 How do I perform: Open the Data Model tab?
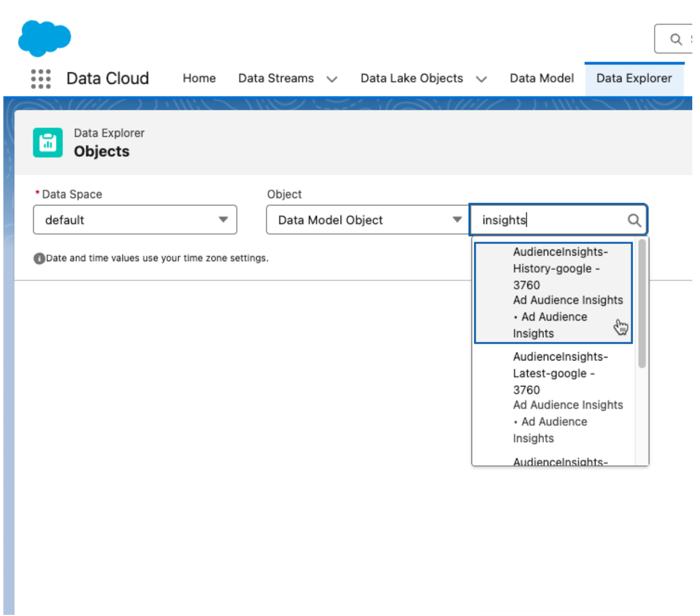pyautogui.click(x=542, y=78)
